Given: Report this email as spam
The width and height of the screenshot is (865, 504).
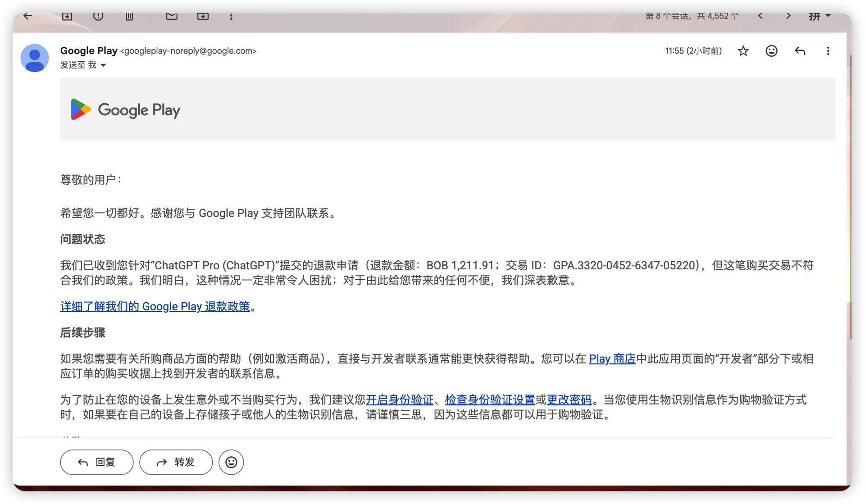Looking at the screenshot, I should [98, 16].
